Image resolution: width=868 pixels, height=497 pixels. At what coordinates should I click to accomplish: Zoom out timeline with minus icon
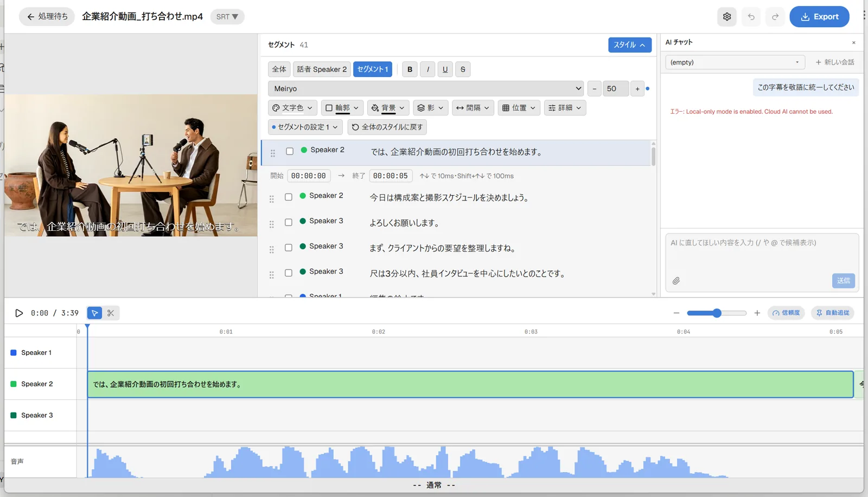tap(676, 313)
